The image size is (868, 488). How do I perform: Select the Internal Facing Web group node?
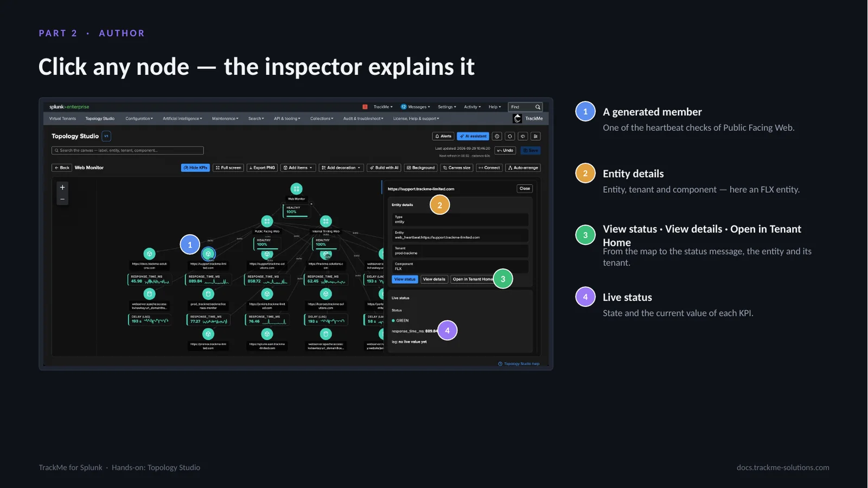click(325, 221)
